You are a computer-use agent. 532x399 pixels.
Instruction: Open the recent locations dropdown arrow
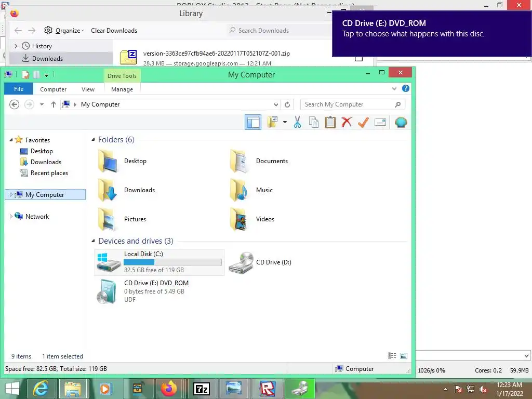coord(42,104)
